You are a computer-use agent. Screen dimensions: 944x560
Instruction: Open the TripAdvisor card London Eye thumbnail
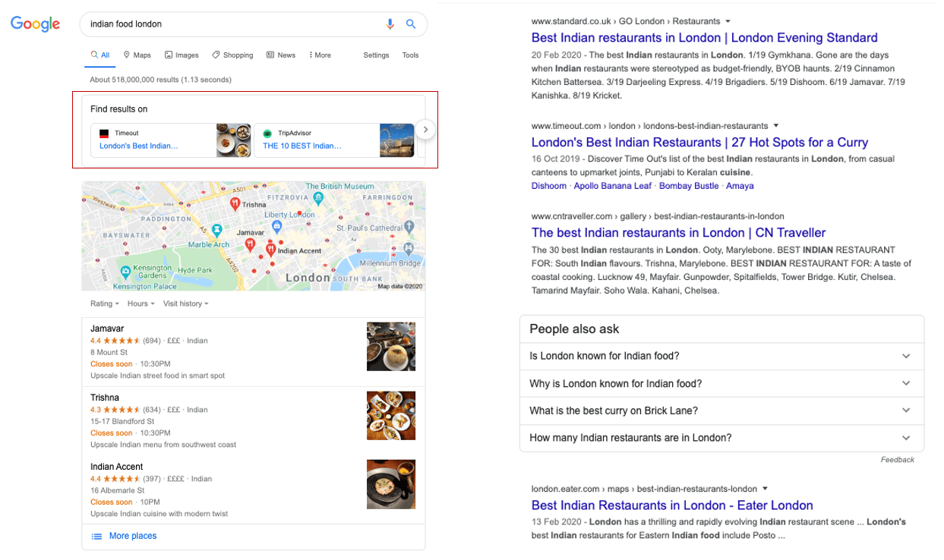tap(396, 140)
